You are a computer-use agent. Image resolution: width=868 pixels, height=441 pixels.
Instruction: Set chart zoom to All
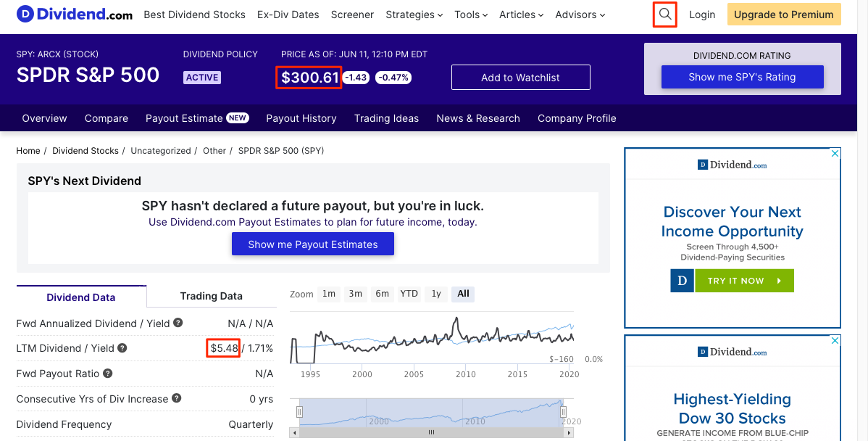[x=463, y=294]
